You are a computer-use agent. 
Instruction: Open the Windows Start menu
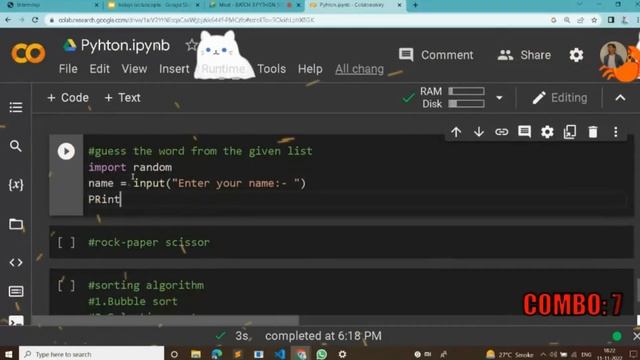coord(9,354)
